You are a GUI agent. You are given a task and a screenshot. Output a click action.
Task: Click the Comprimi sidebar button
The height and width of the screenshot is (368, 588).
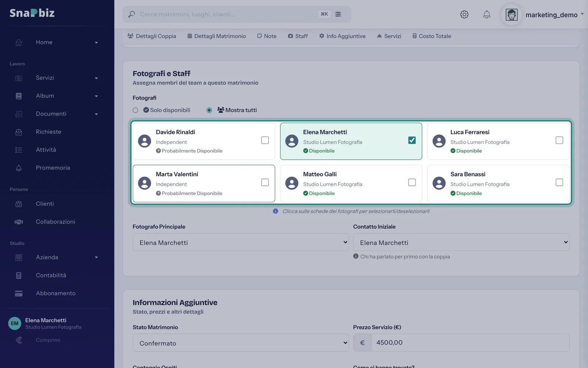pyautogui.click(x=48, y=340)
